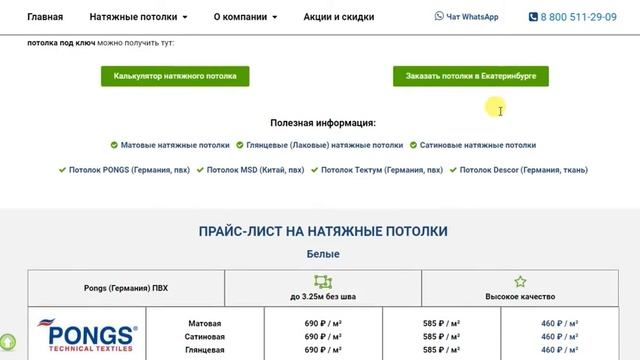Click the 690 ₽ price in Матовая row
640x360 pixels.
tap(323, 323)
